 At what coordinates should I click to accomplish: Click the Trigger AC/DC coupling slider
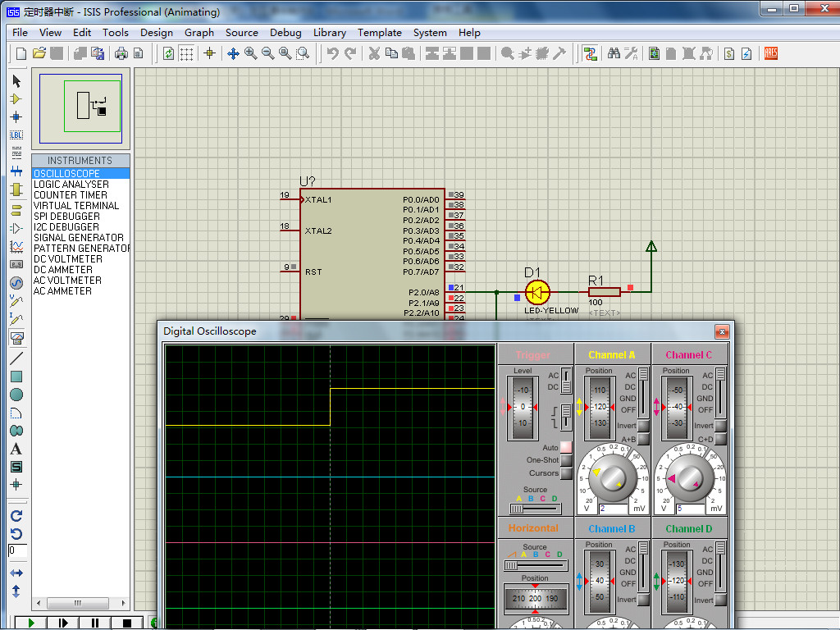(566, 381)
